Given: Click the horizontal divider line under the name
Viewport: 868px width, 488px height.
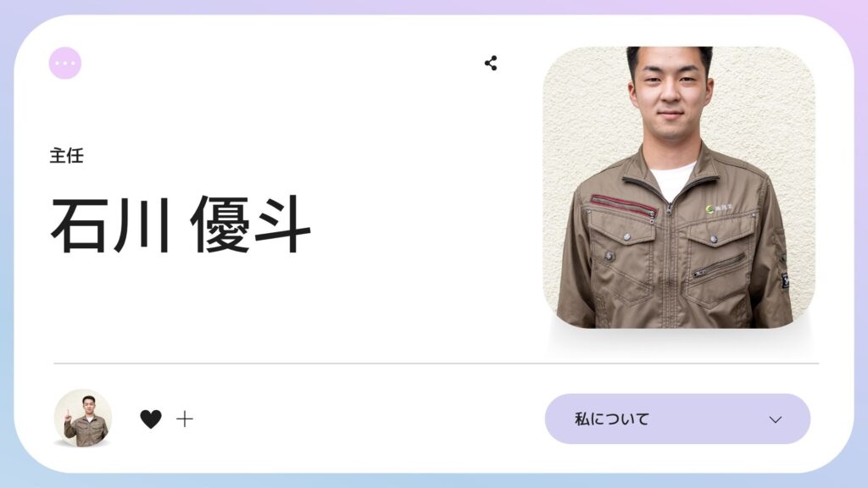Looking at the screenshot, I should 437,363.
